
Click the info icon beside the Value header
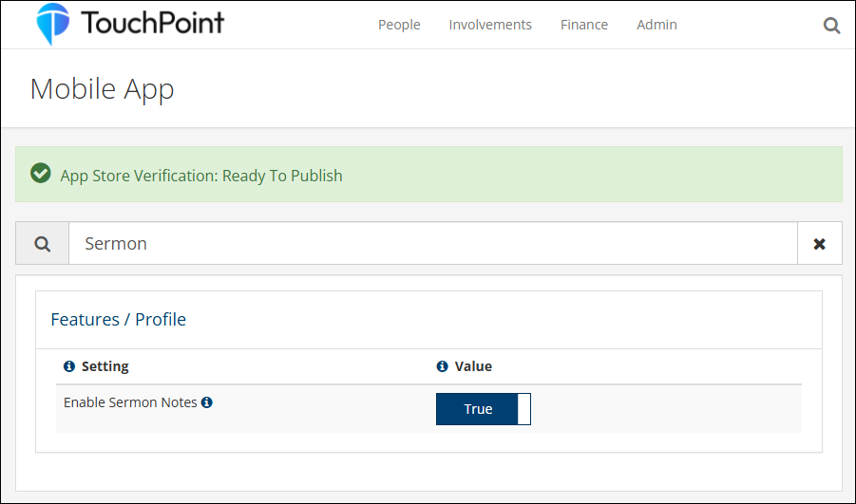point(442,366)
